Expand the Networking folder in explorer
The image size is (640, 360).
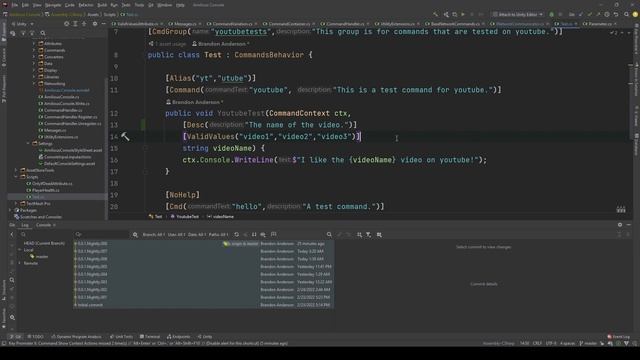[x=34, y=83]
